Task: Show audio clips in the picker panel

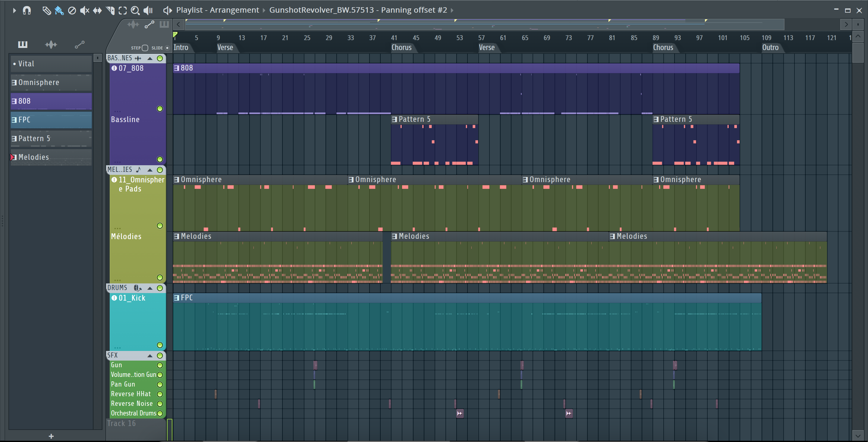Action: coord(51,44)
